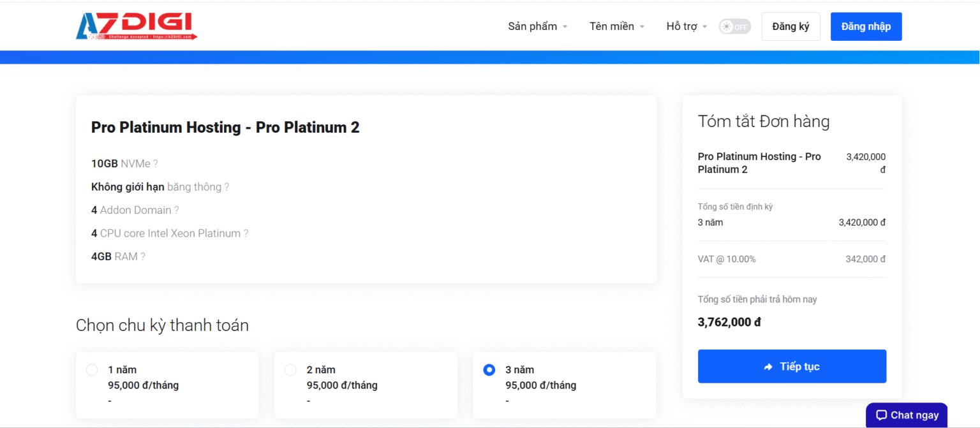Screen dimensions: 980x428
Task: Click the question mark beside RAM
Action: coord(143,256)
